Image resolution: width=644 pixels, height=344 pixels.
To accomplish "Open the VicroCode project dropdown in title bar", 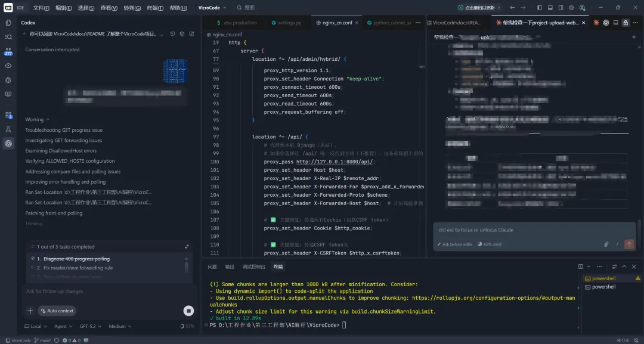I will coord(212,8).
